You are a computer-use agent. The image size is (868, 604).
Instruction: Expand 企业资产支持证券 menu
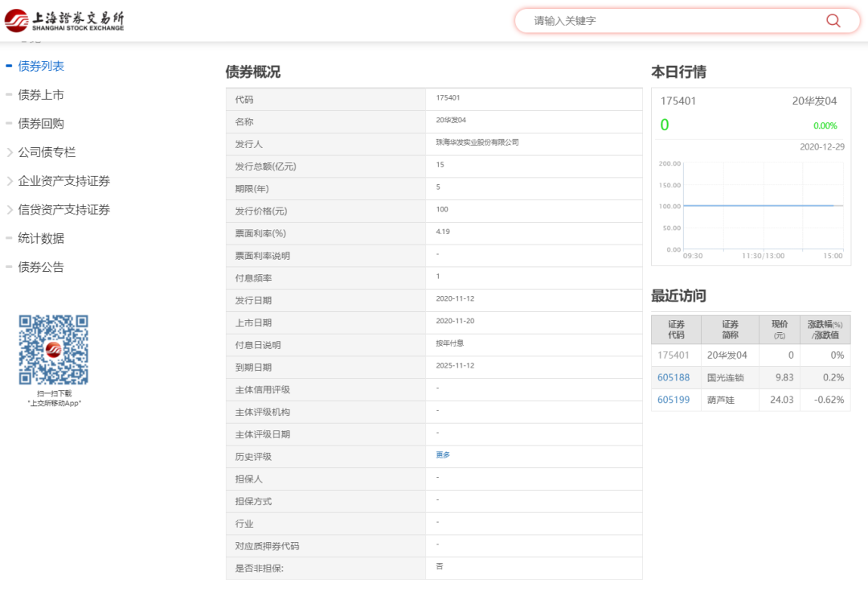coord(63,181)
